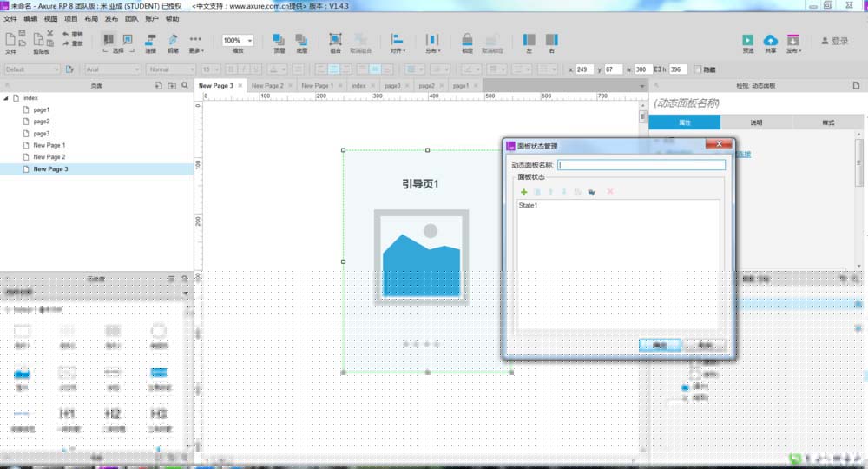Click the paste clipboard icon (剪贴板)
Image resolution: width=868 pixels, height=469 pixels.
[38, 39]
